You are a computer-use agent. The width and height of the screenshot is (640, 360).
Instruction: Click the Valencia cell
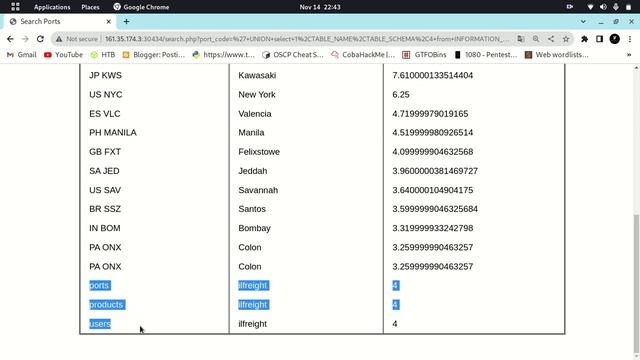click(255, 114)
